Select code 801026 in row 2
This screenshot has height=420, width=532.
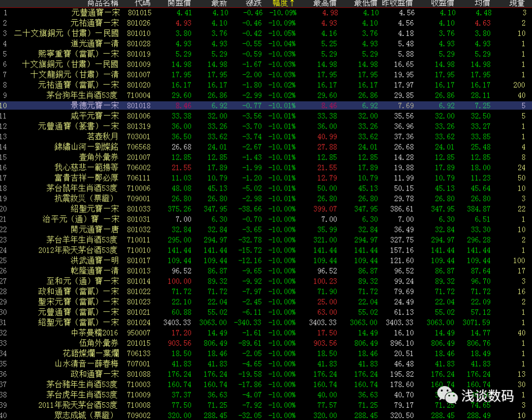(x=139, y=23)
